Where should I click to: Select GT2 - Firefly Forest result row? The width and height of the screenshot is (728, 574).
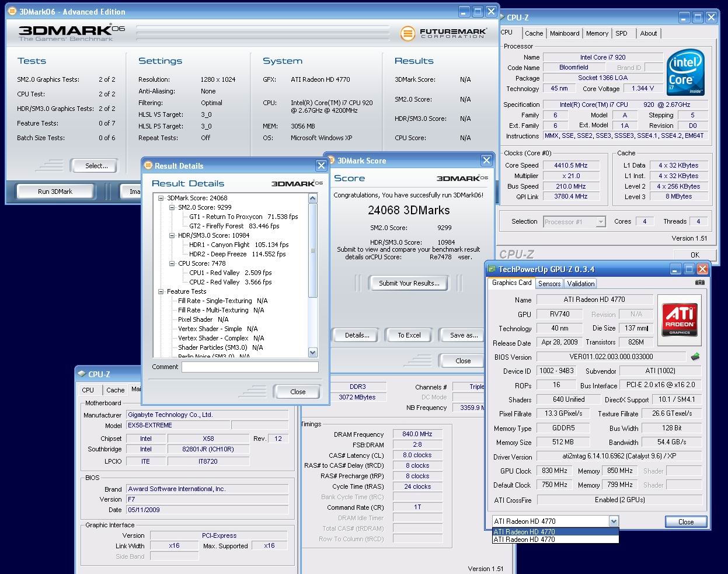coord(234,226)
